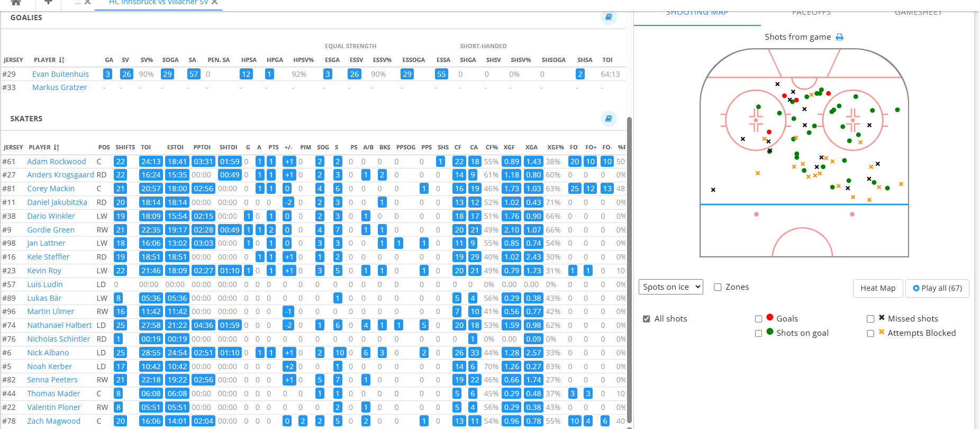Screen dimensions: 980x429
Task: Tick the Goals filter checkbox
Action: click(x=758, y=319)
